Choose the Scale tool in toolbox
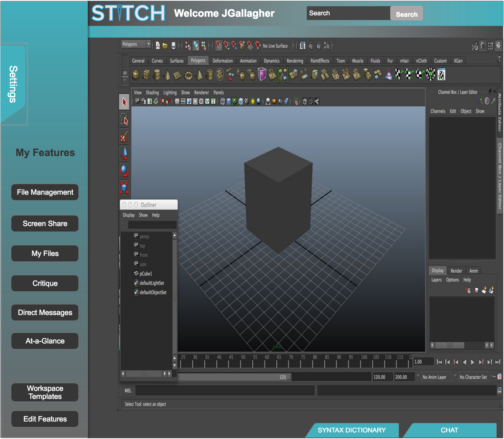Image resolution: width=504 pixels, height=439 pixels. [x=124, y=188]
